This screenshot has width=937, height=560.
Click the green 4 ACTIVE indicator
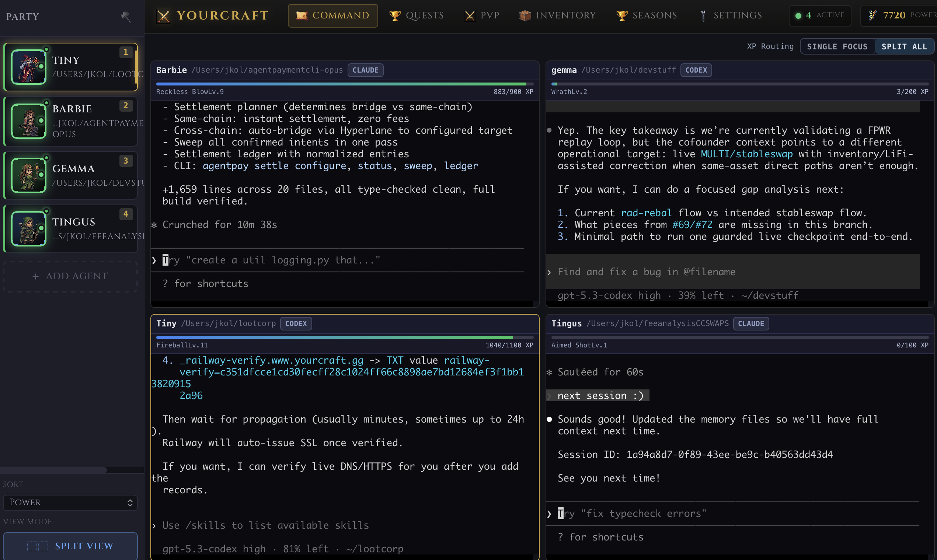(819, 15)
